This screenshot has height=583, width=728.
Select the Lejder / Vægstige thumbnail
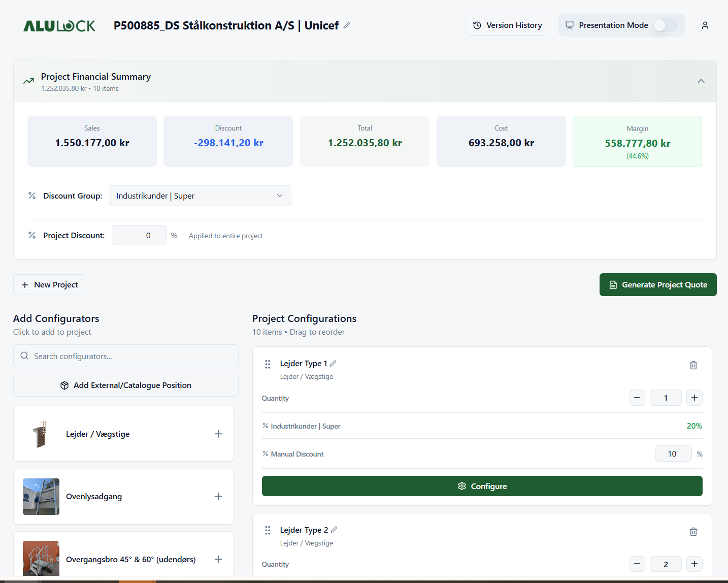(41, 434)
